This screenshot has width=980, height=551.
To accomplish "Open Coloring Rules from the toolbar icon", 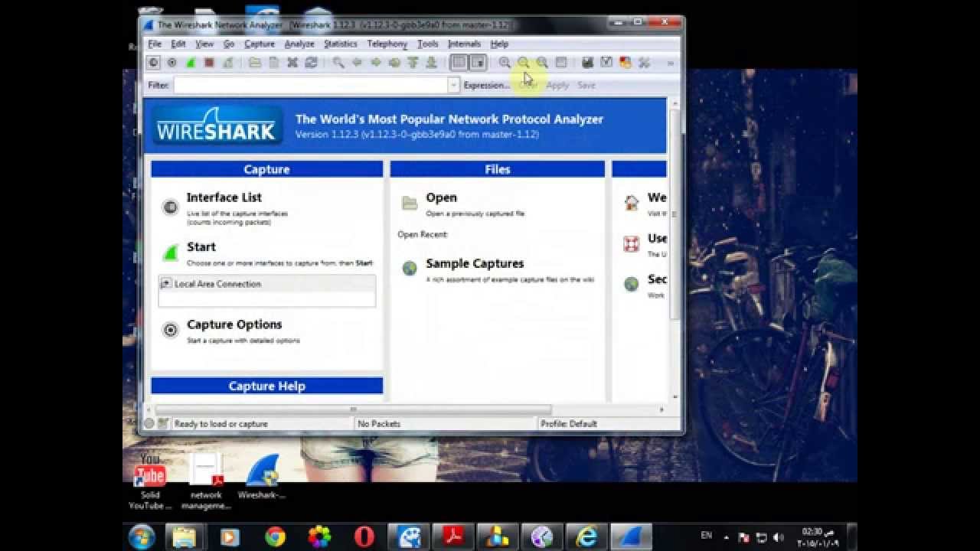I will 625,63.
